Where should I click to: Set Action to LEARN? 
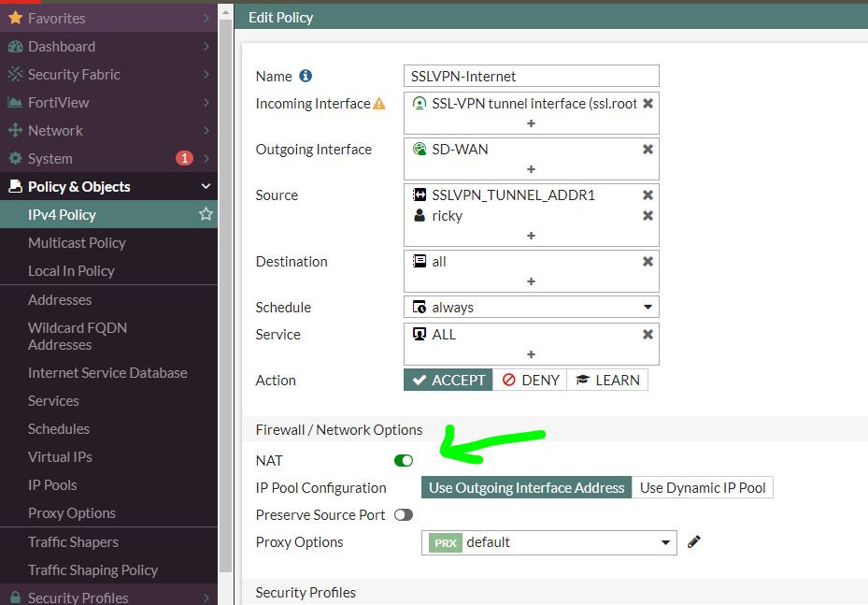click(607, 380)
